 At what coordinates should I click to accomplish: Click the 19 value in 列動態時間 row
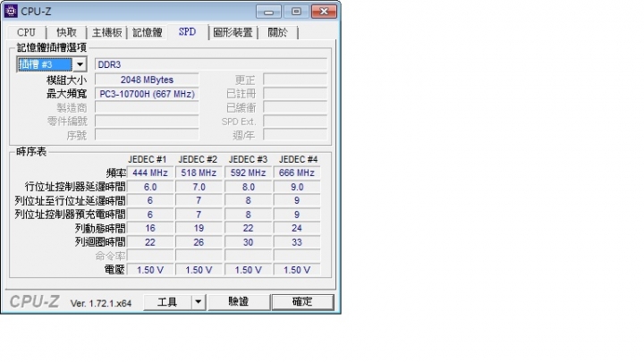(x=199, y=228)
